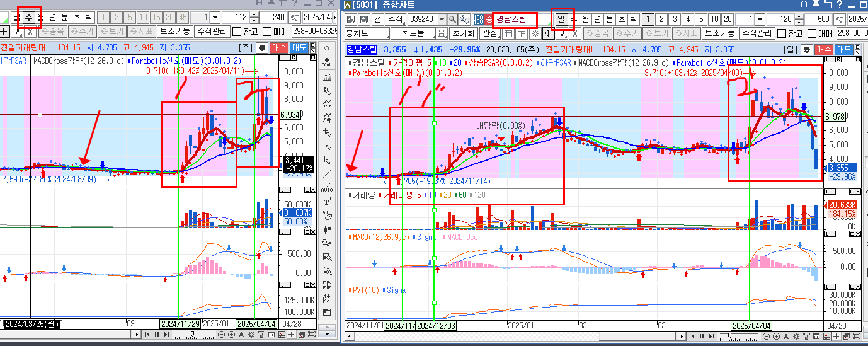Viewport: 868px width, 346px height.
Task: Click the grid layout icon beside 관심 button
Action: [x=509, y=33]
